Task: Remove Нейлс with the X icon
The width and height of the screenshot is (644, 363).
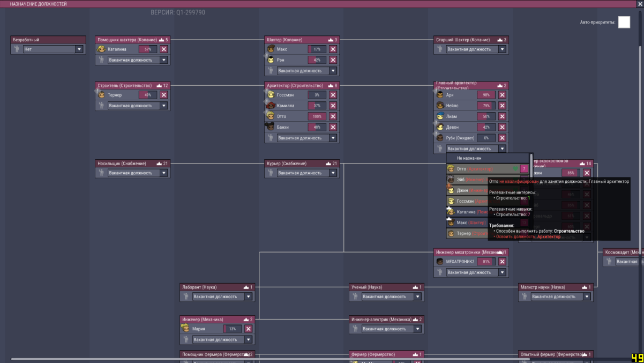Action: point(503,106)
